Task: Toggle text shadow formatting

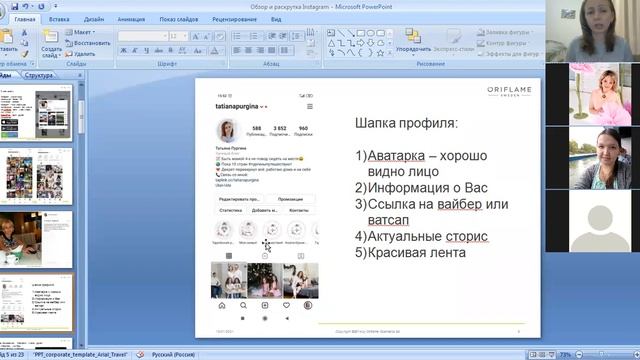Action: tap(171, 51)
